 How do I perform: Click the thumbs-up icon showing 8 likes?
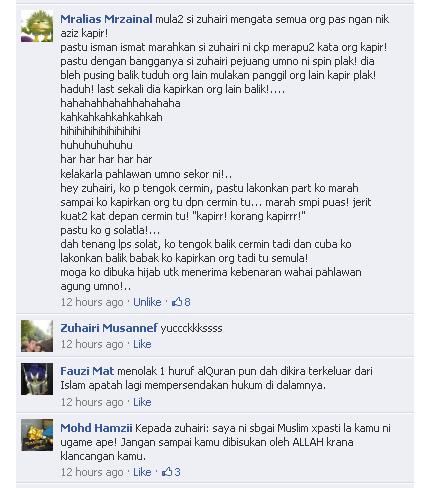coord(177,302)
